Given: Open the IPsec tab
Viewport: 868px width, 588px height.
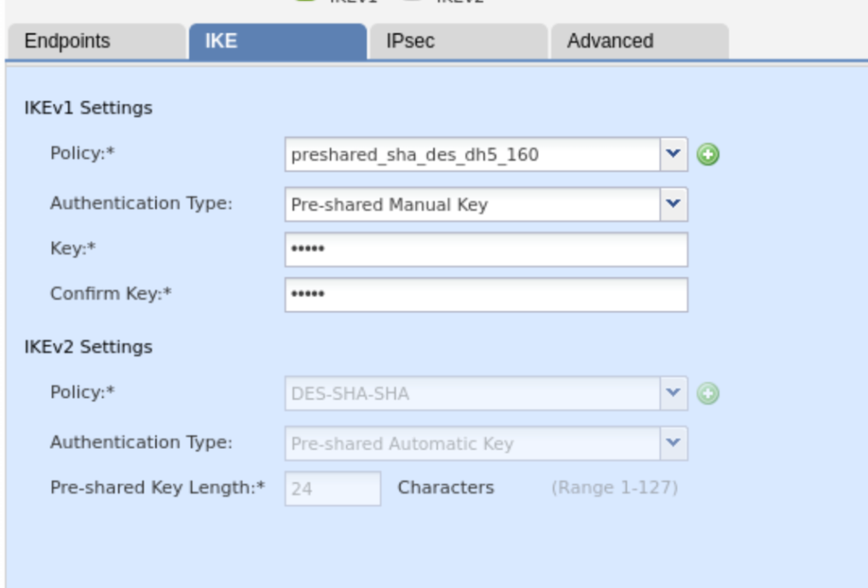Looking at the screenshot, I should 459,42.
